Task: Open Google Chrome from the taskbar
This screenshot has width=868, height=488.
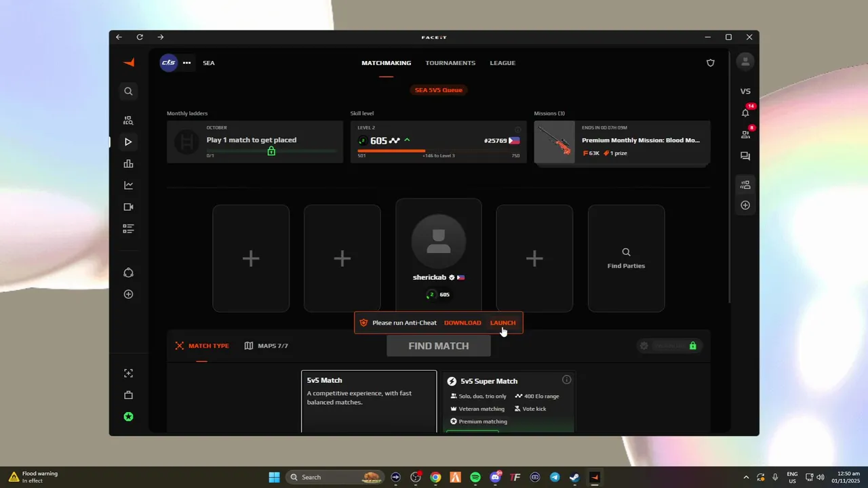Action: click(435, 477)
